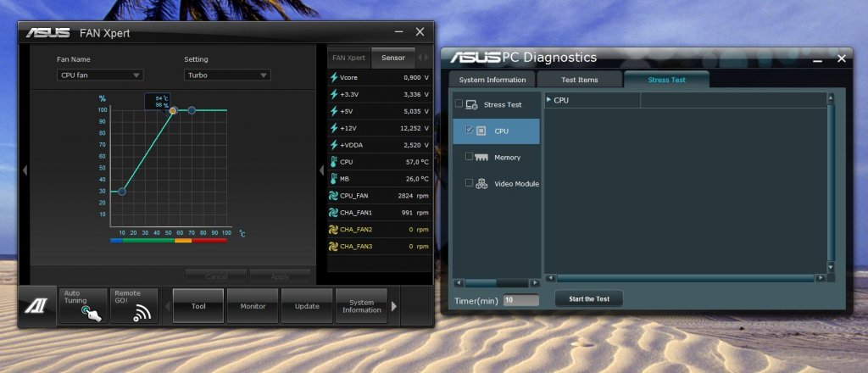Open the System Information tab in PC Diagnostics
Viewport: 868px width, 373px height.
click(x=492, y=80)
